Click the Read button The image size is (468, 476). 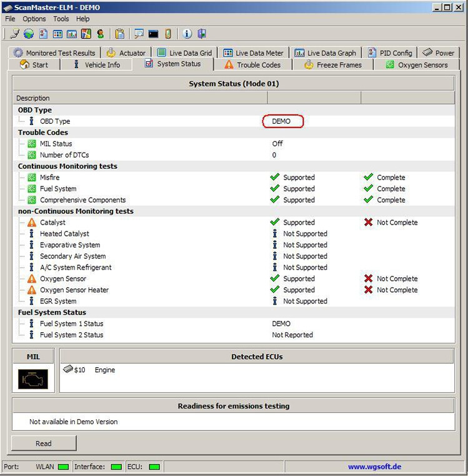pos(44,443)
